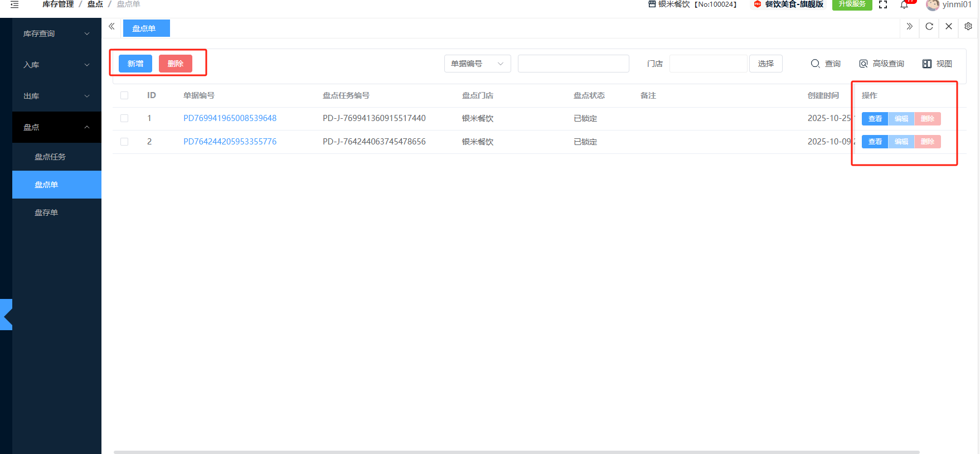Click the 门店 input field

(708, 64)
